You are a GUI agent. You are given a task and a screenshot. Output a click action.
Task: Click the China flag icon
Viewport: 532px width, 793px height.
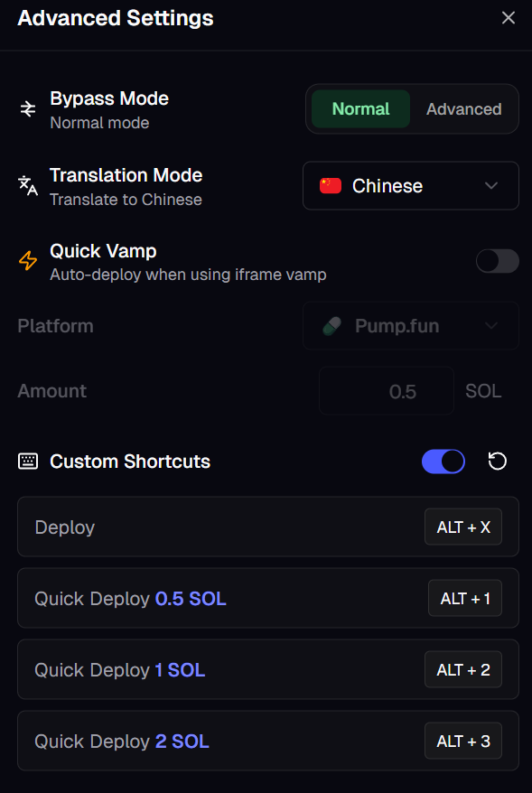click(331, 186)
